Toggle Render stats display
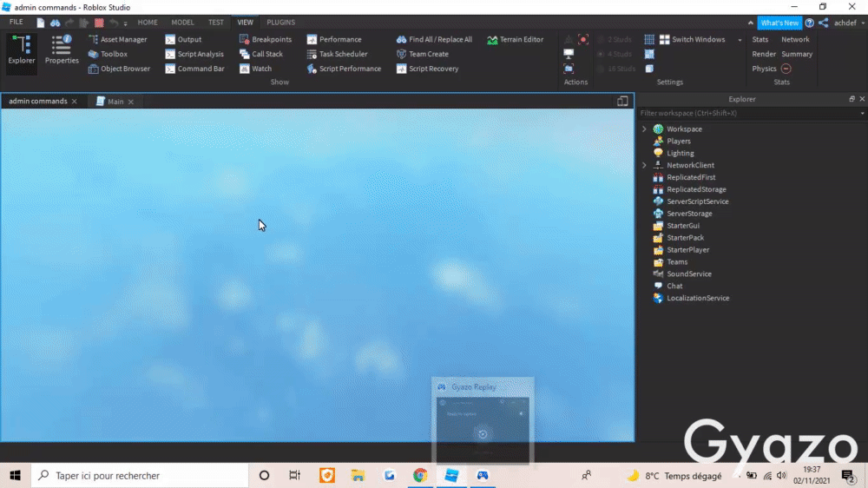Screen dimensions: 868x488 (764, 54)
